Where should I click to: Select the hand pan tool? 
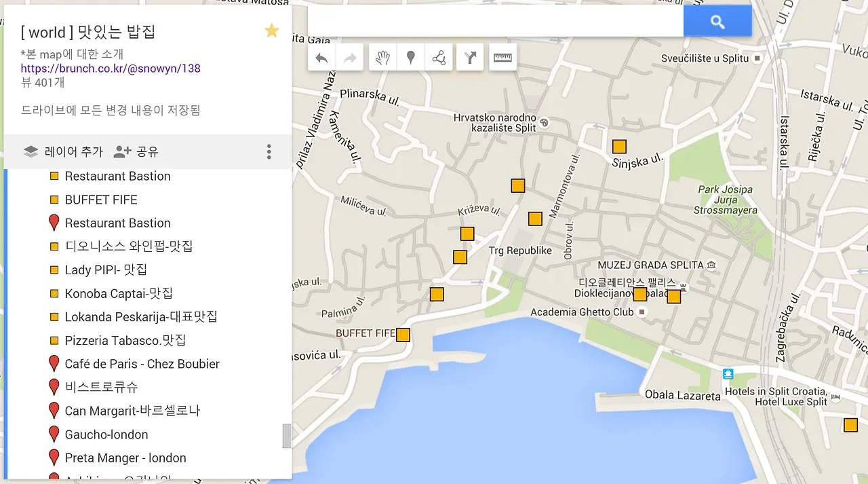pyautogui.click(x=383, y=58)
